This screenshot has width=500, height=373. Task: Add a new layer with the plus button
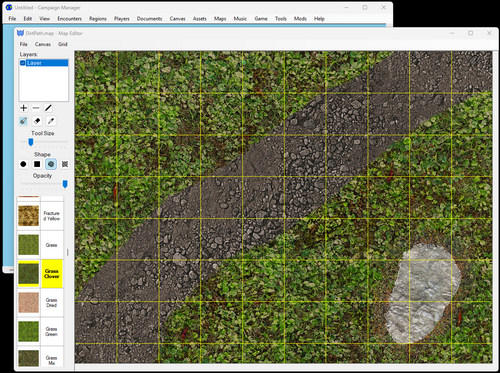pyautogui.click(x=23, y=108)
